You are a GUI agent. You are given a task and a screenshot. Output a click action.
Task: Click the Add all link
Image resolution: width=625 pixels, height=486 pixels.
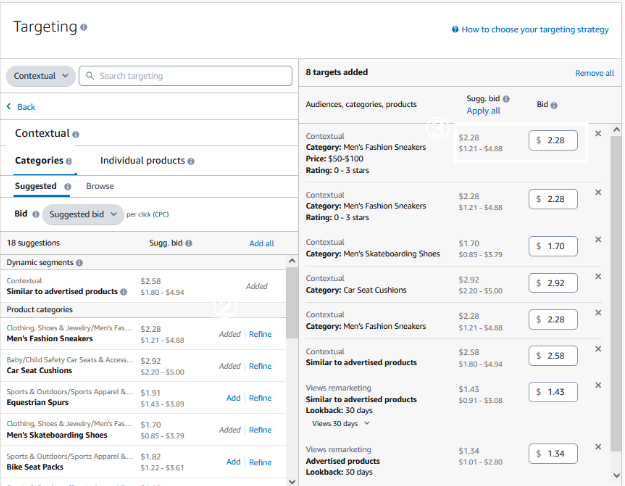[261, 243]
